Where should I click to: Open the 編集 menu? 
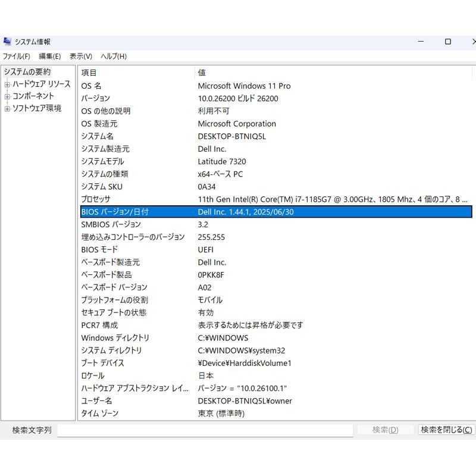click(x=49, y=56)
